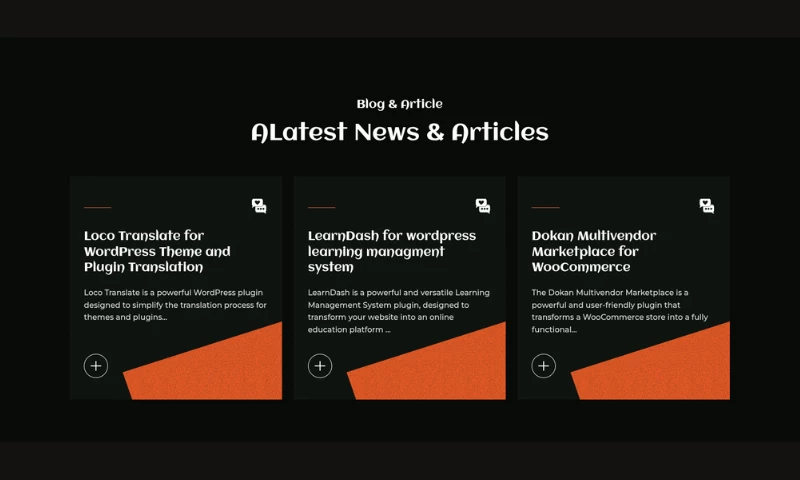Image resolution: width=800 pixels, height=480 pixels.
Task: Open LearnDash article via plus button
Action: 320,366
